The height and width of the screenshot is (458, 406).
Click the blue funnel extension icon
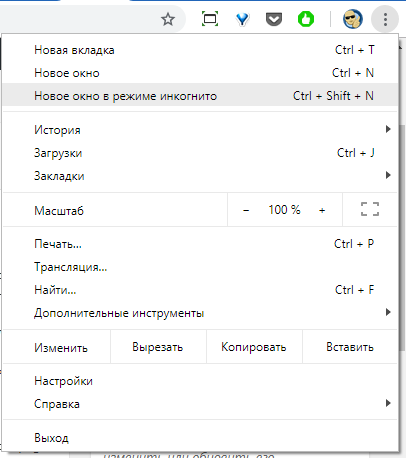tap(242, 20)
